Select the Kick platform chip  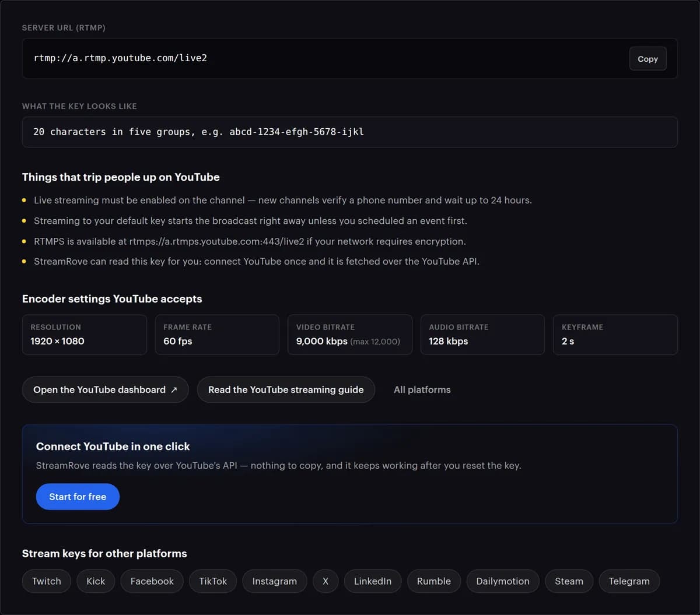[96, 581]
